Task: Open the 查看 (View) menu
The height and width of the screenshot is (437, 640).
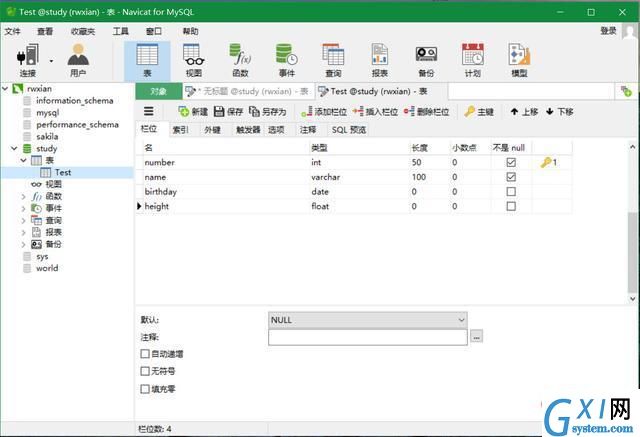Action: tap(45, 31)
